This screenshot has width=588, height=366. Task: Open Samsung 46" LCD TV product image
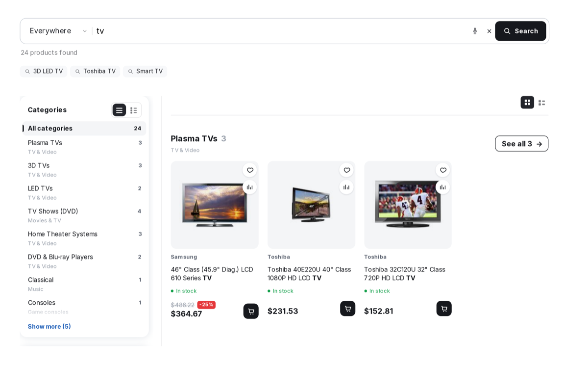tap(215, 205)
